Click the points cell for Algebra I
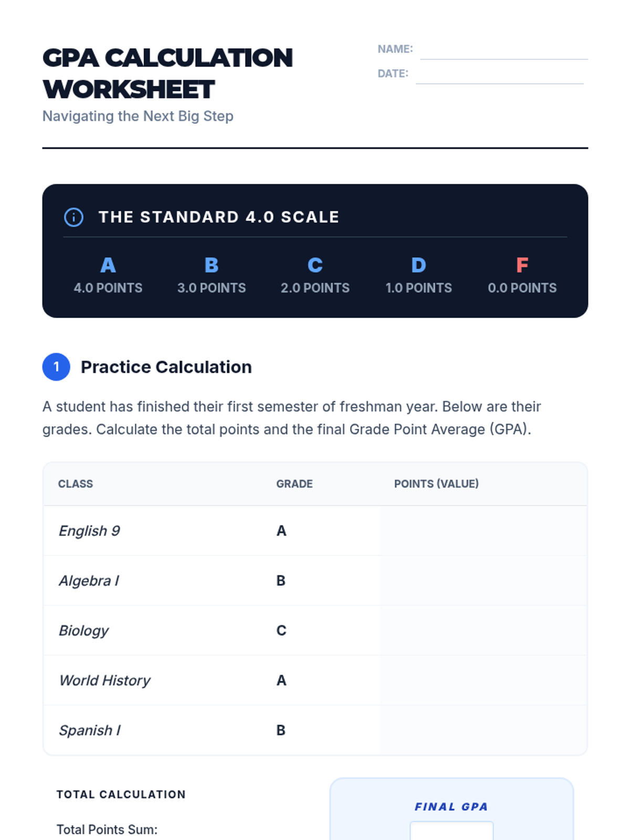Screen dimensions: 630x840 tap(483, 581)
